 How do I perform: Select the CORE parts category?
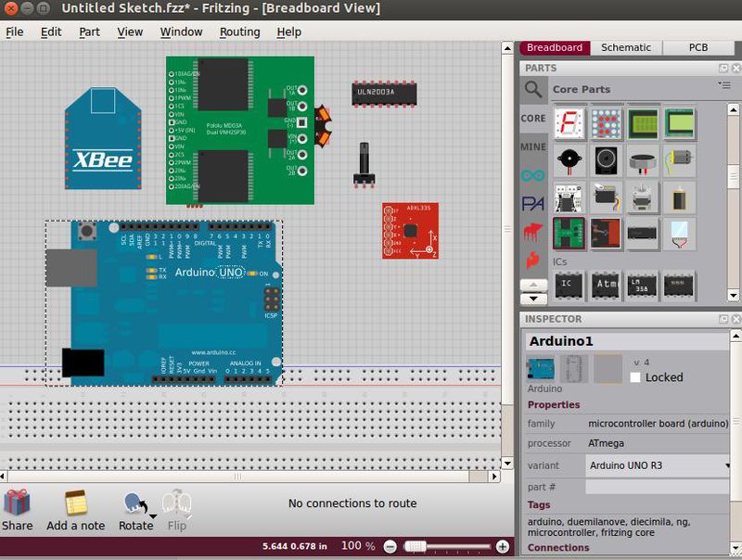532,118
